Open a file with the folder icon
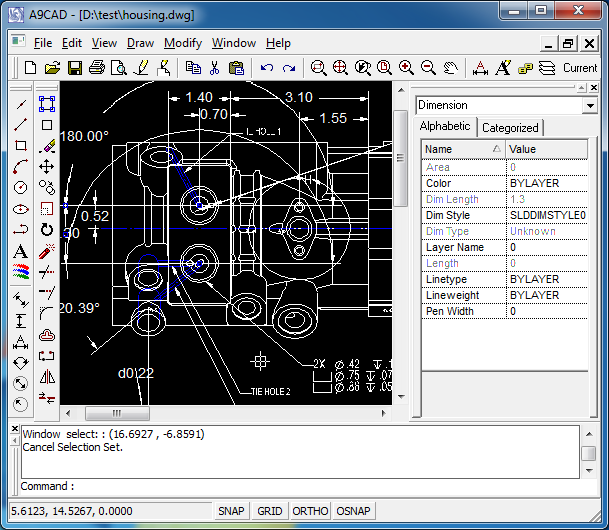The height and width of the screenshot is (530, 609). pyautogui.click(x=52, y=68)
